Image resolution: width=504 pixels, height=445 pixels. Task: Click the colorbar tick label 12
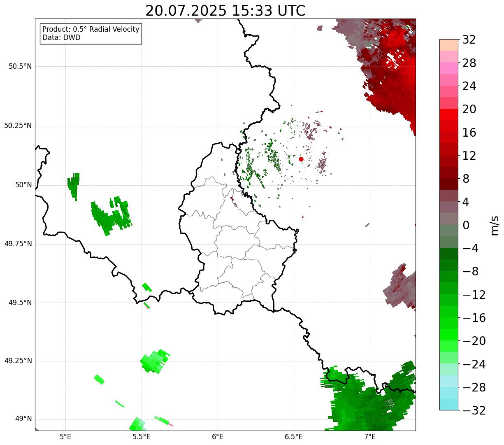pos(469,156)
